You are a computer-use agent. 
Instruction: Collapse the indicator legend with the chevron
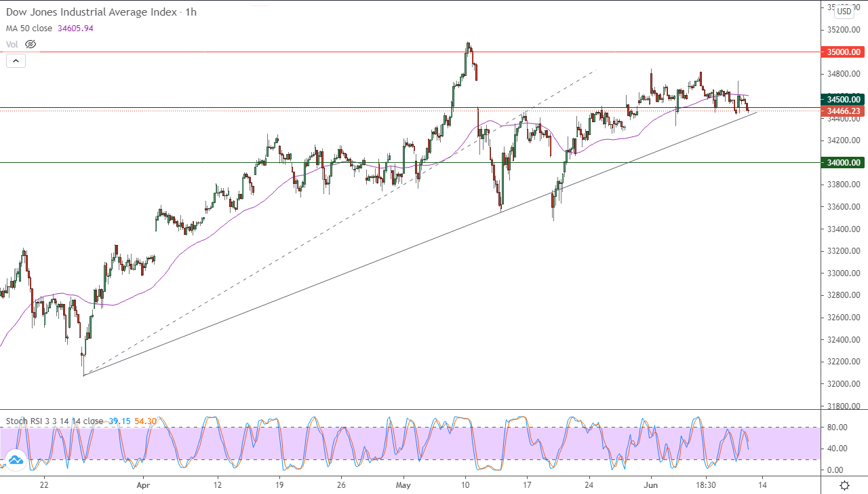(x=16, y=60)
